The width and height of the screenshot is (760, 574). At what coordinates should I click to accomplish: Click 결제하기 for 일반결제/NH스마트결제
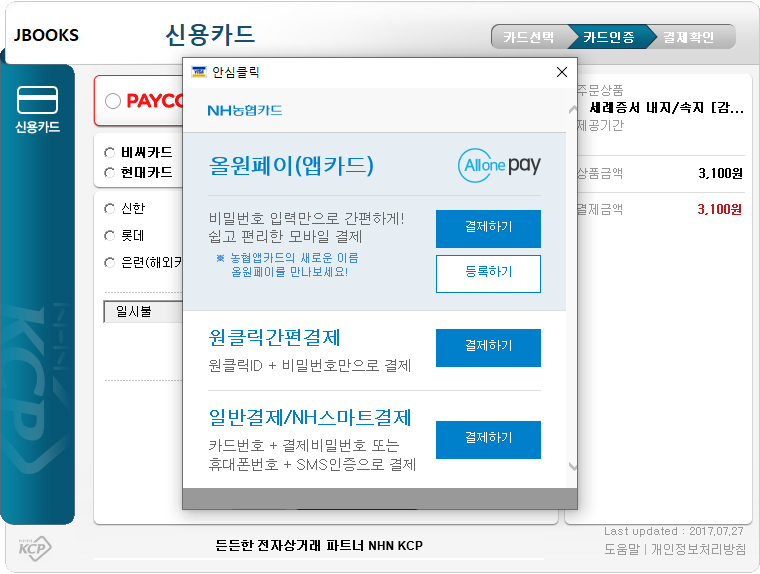(x=488, y=440)
